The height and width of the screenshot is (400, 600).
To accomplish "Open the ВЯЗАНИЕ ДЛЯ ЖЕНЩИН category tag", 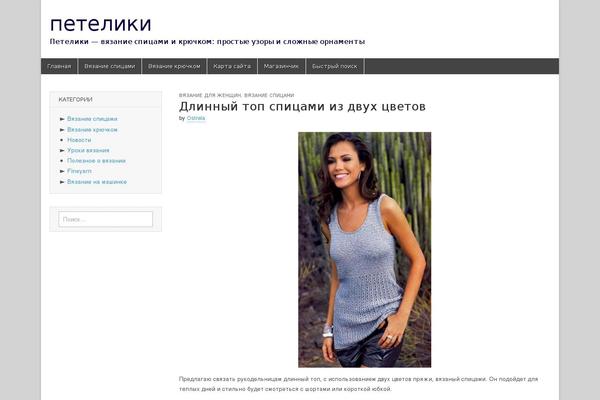I will pyautogui.click(x=210, y=95).
